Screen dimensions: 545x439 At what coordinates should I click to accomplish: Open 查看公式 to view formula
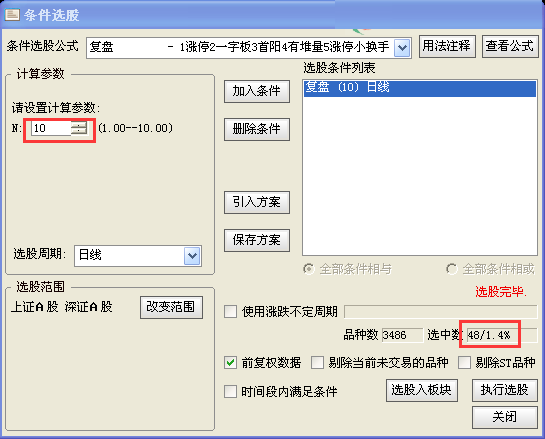[510, 46]
